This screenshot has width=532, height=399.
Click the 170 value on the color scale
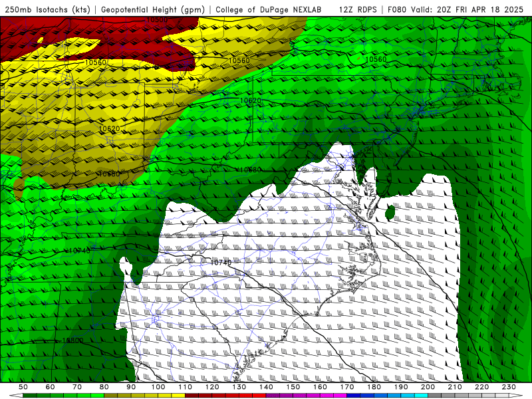(x=346, y=387)
